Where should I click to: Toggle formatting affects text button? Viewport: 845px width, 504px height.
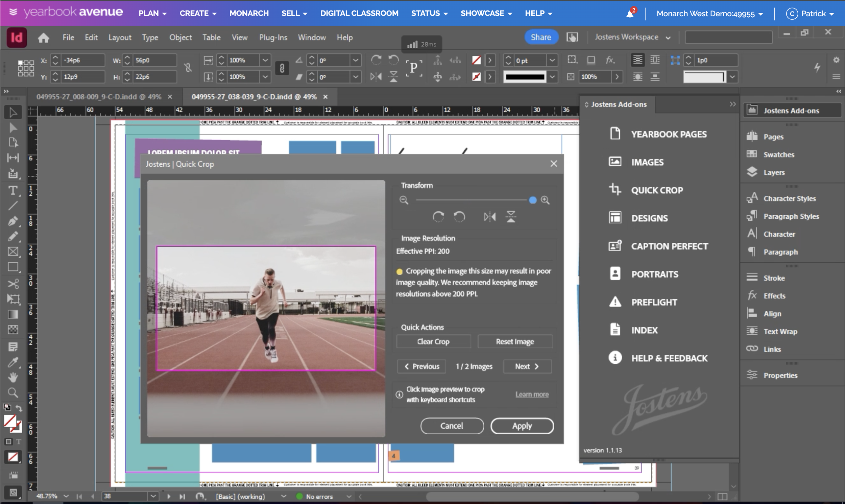[x=19, y=442]
